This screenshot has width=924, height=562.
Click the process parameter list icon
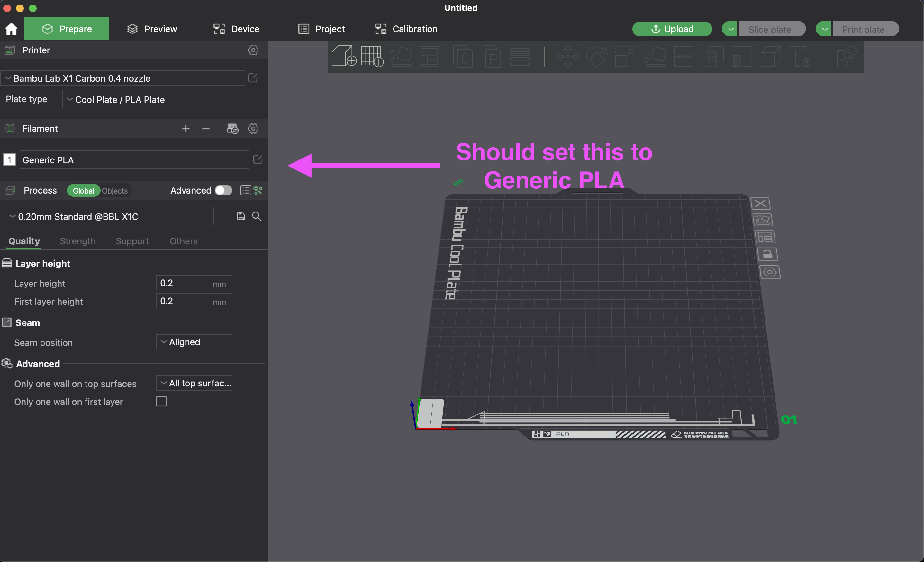pos(246,190)
